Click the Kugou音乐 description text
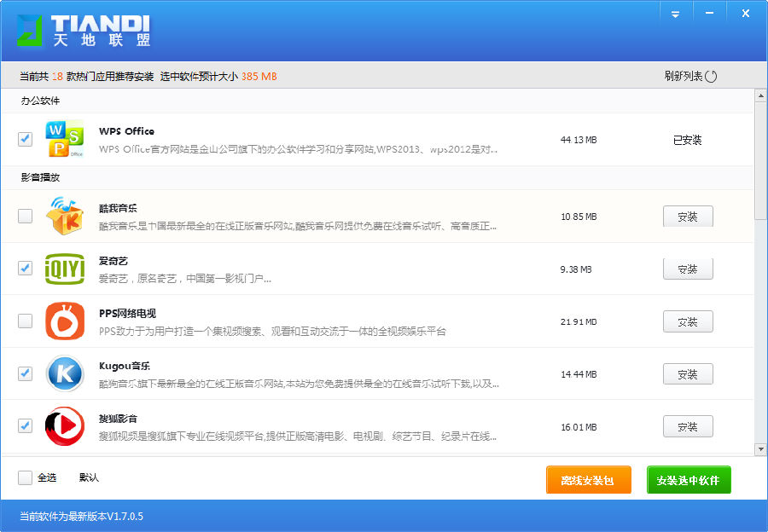The height and width of the screenshot is (532, 768). click(x=299, y=384)
